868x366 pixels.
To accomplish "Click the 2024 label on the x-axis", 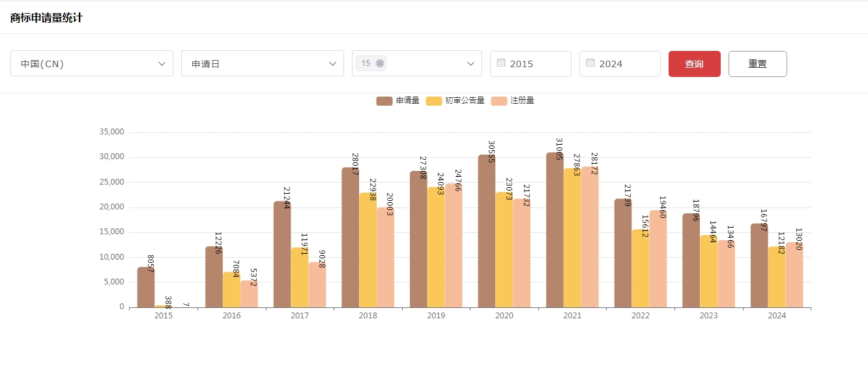I will [x=776, y=316].
